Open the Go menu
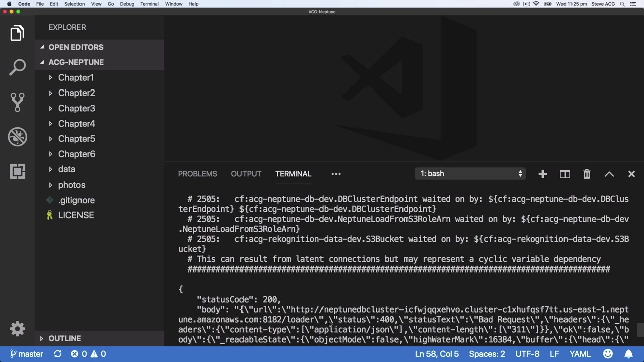Screen dimensions: 644x362 coord(111,4)
